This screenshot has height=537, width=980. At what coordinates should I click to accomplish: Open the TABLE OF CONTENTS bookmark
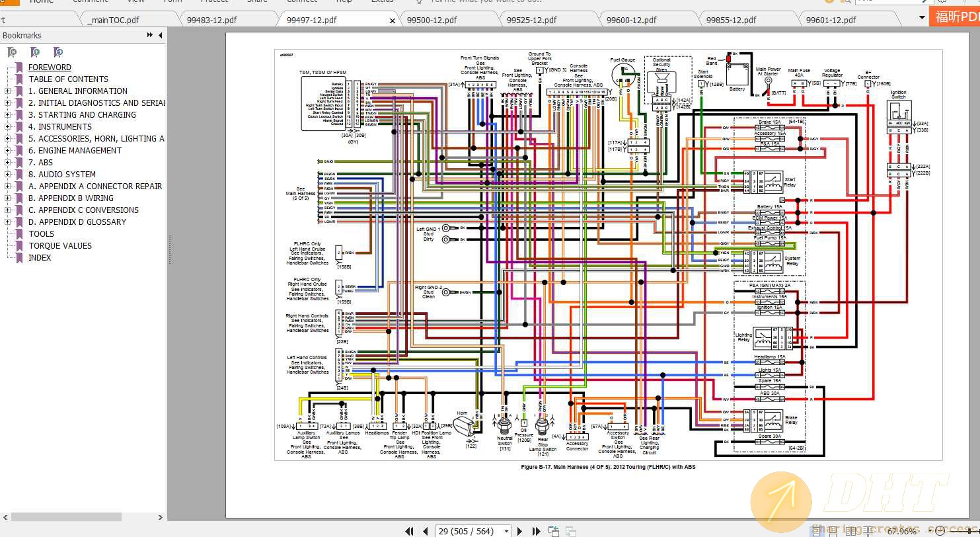[68, 79]
